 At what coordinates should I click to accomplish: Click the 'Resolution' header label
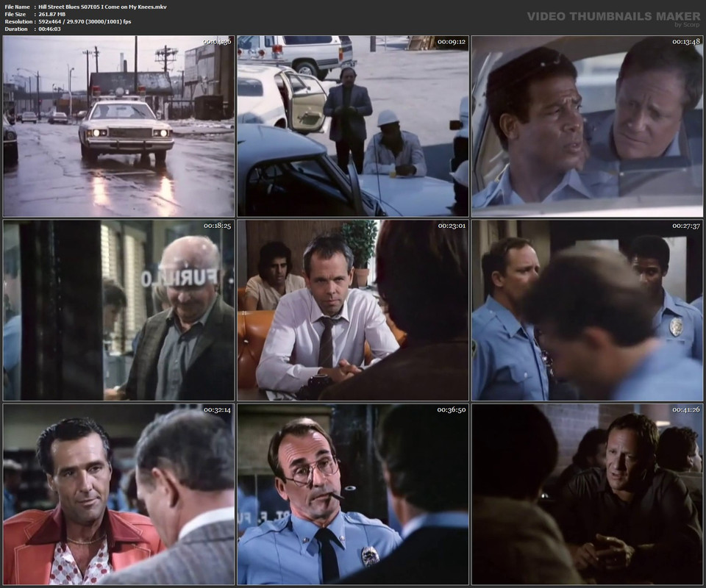[x=18, y=21]
